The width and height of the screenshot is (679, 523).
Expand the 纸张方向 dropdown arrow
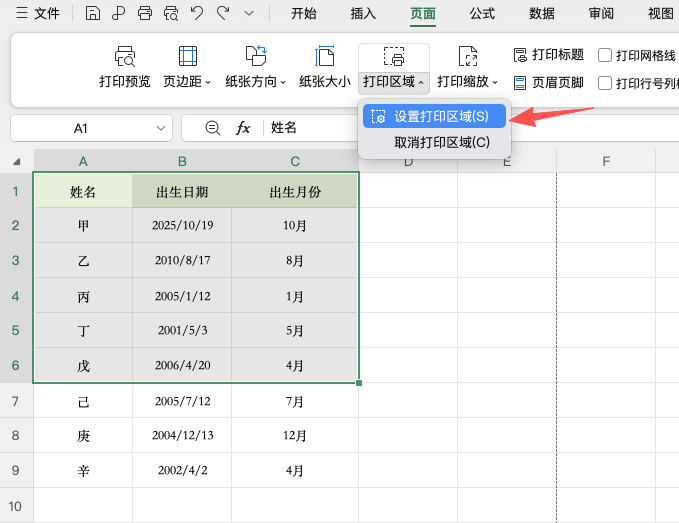coord(283,82)
